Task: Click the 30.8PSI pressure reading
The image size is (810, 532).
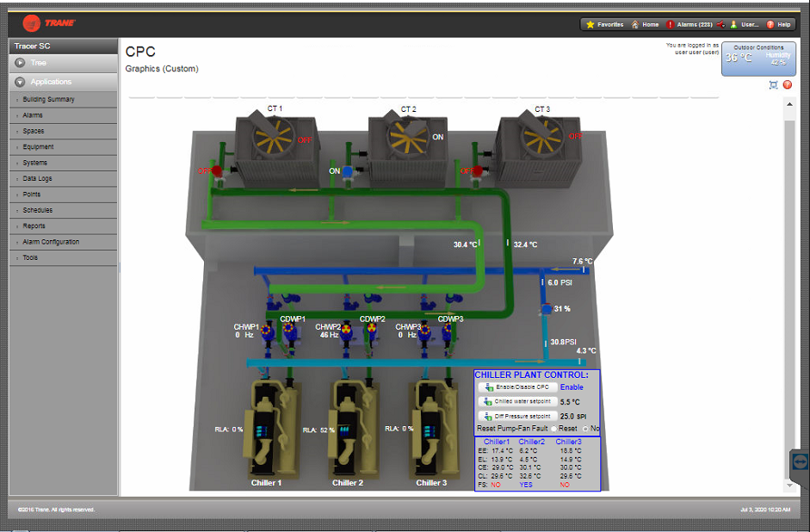Action: point(563,342)
